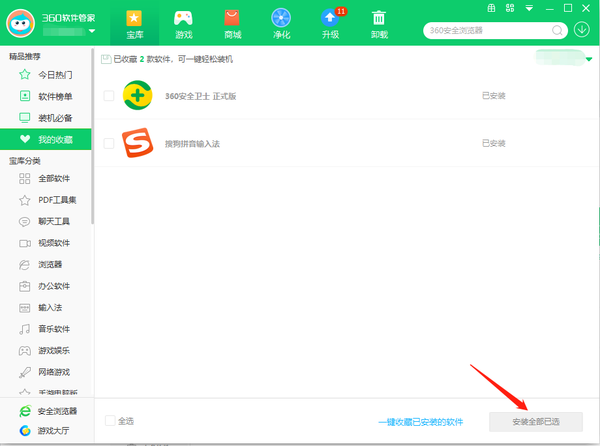
Task: Click the 搜狗拼音输入法 name
Action: (192, 144)
